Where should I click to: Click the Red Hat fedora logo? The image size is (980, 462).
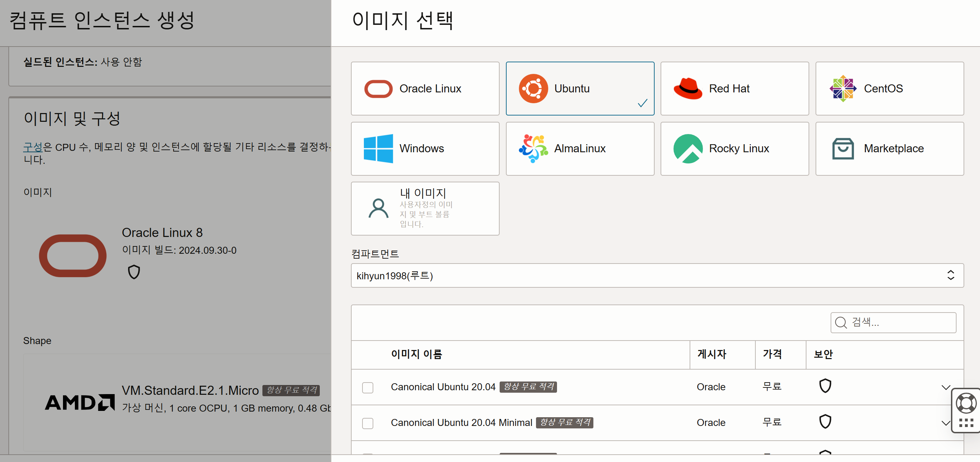(x=688, y=88)
